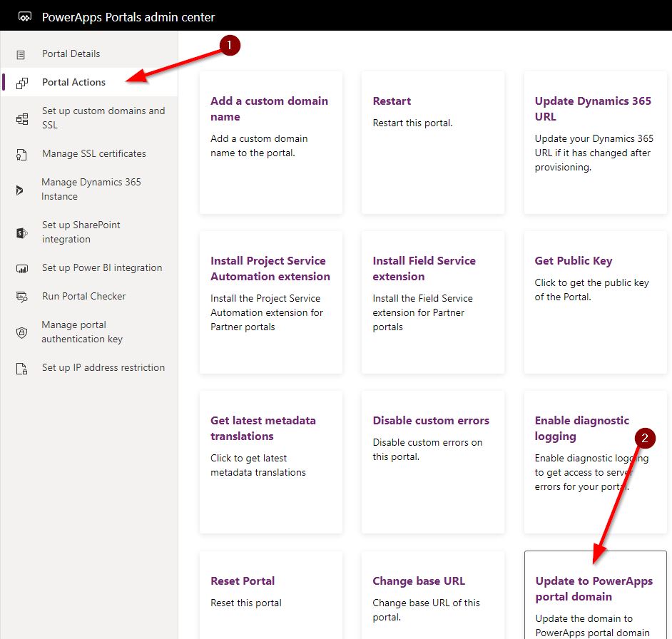Click the custom domains and SSL icon
The width and height of the screenshot is (672, 639).
[x=22, y=118]
